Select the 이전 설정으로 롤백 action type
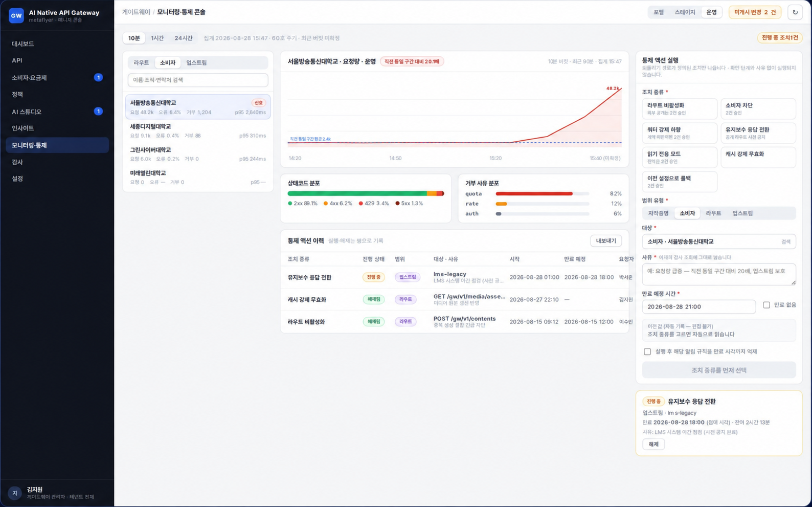The width and height of the screenshot is (812, 507). (x=680, y=182)
